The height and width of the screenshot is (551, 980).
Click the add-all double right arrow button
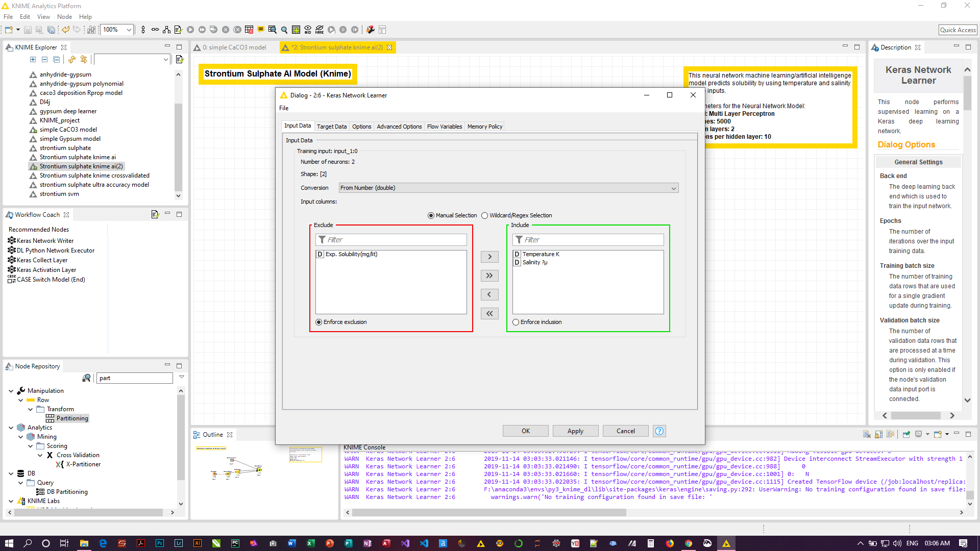click(489, 275)
